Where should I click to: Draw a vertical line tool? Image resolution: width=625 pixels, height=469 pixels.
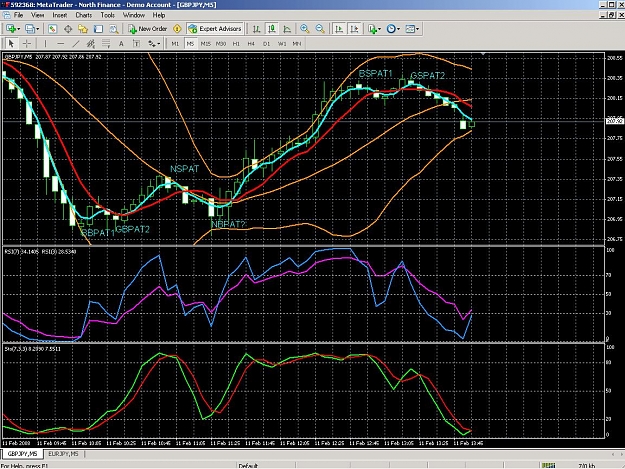pyautogui.click(x=45, y=43)
